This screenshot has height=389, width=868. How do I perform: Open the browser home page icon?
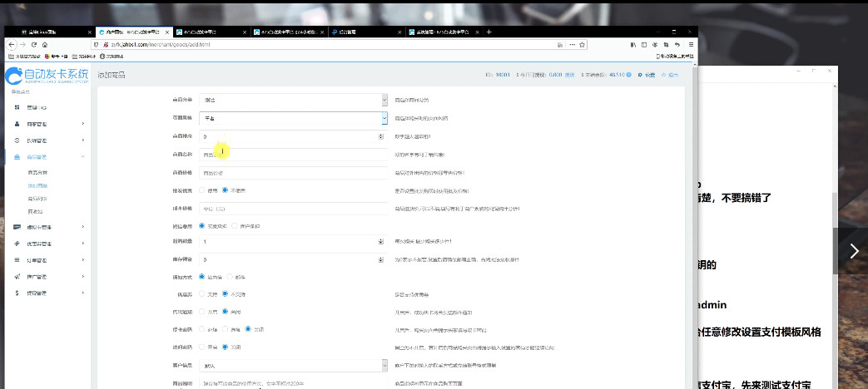tap(44, 45)
